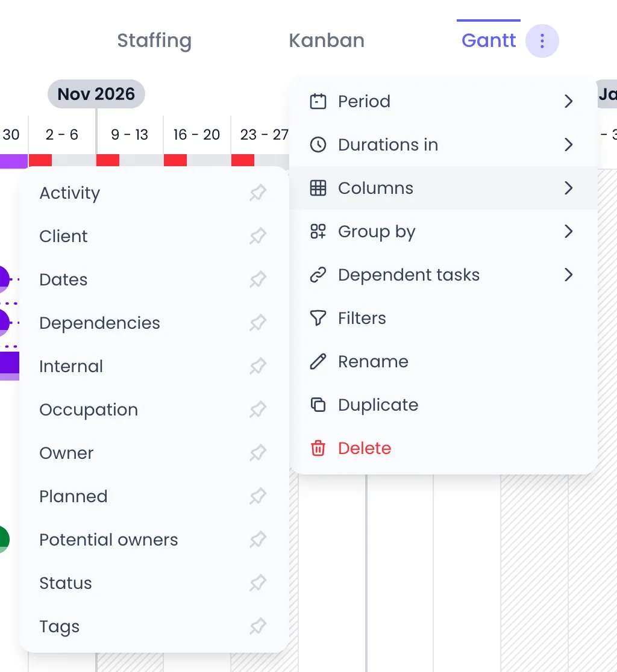Click the red marker under 2 - 6
Viewport: 617px width, 672px height.
[x=40, y=160]
